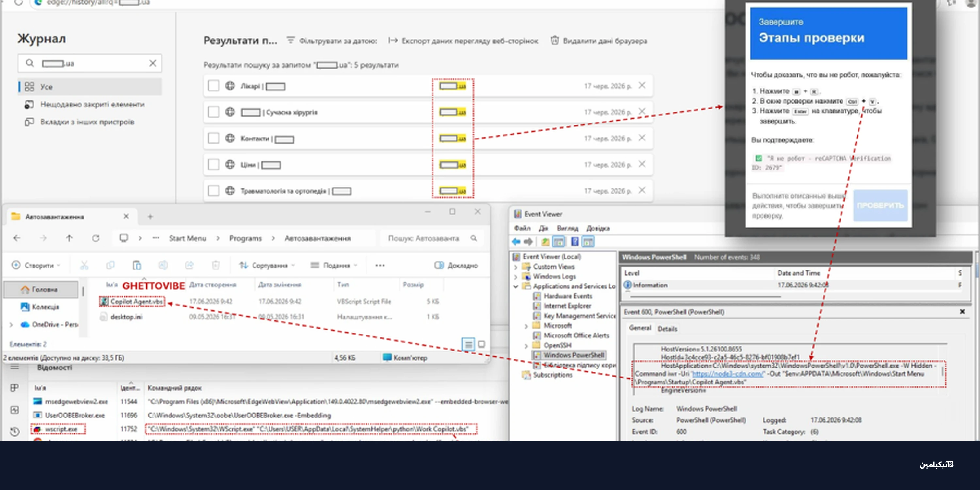Open the 'Вигляд' menu in Event Viewer

click(x=567, y=228)
